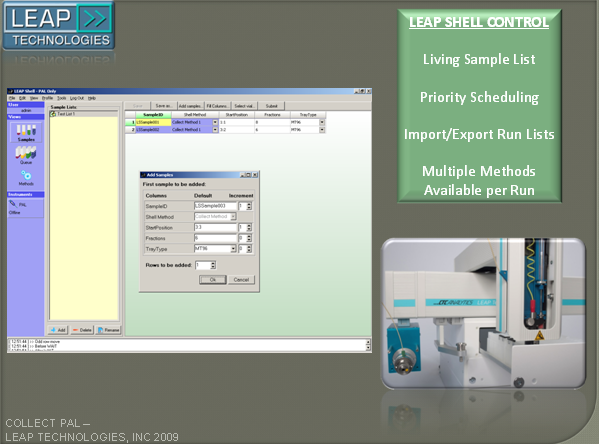Select the SampleID column header
This screenshot has height=444, width=599.
pos(153,115)
